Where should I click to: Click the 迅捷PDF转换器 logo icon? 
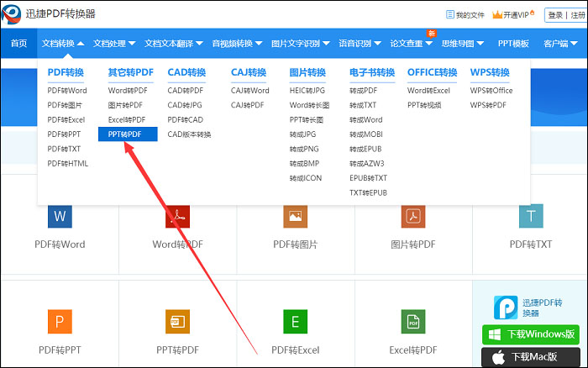[x=11, y=14]
